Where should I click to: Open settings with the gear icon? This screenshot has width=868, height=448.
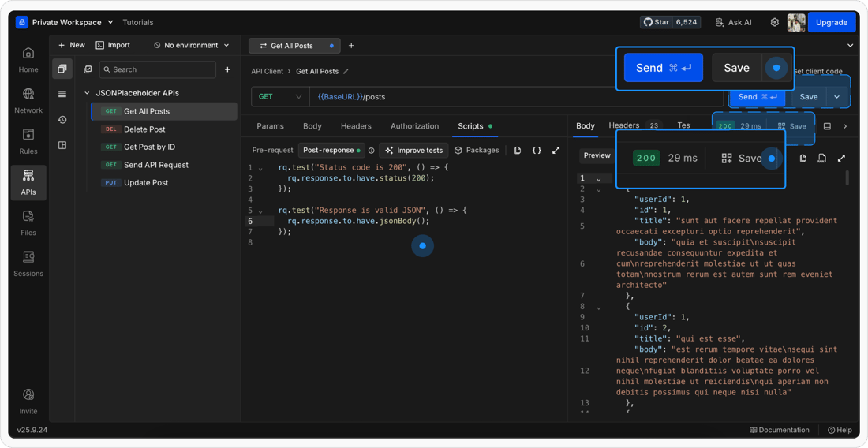[775, 23]
